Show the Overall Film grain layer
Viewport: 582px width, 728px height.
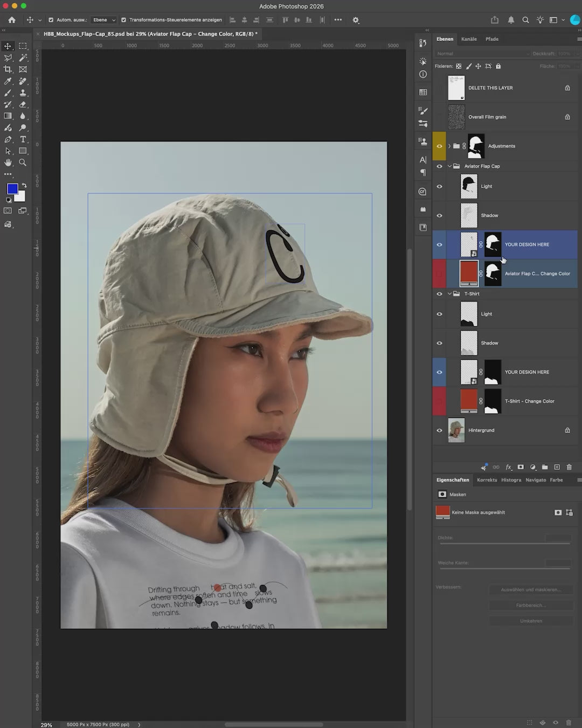tap(439, 117)
